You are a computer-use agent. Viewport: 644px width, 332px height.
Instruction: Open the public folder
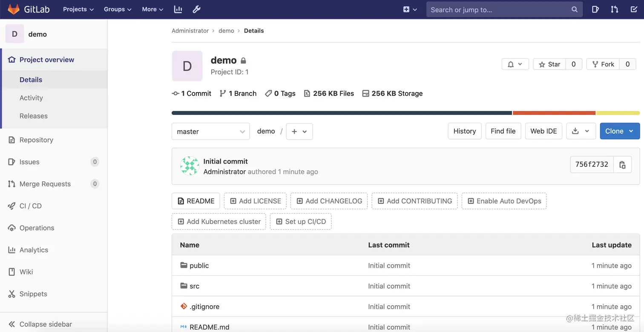[x=199, y=266]
